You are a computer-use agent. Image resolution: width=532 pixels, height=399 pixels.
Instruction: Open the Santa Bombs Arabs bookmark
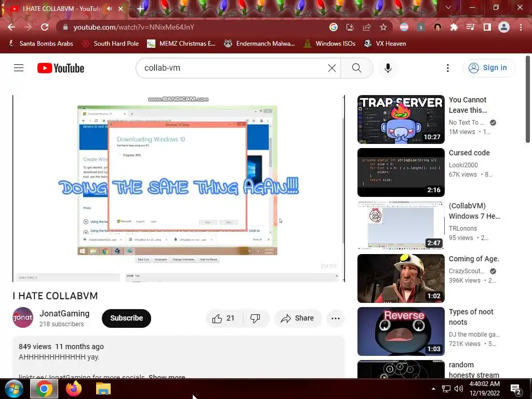(x=41, y=44)
